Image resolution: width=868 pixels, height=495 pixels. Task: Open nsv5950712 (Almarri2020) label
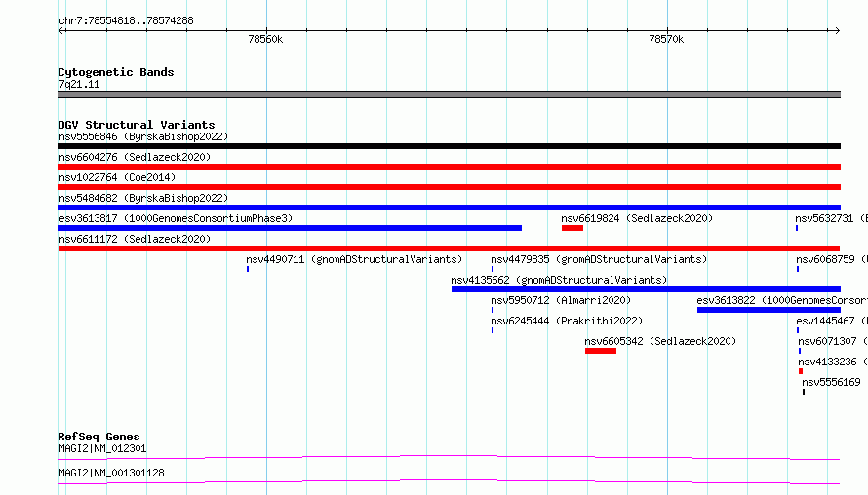click(x=561, y=300)
